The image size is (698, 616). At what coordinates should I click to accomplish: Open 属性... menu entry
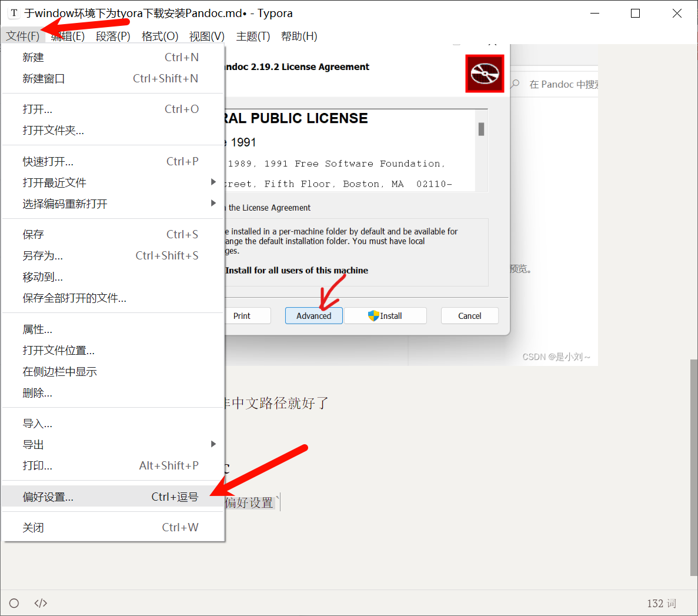pyautogui.click(x=113, y=329)
